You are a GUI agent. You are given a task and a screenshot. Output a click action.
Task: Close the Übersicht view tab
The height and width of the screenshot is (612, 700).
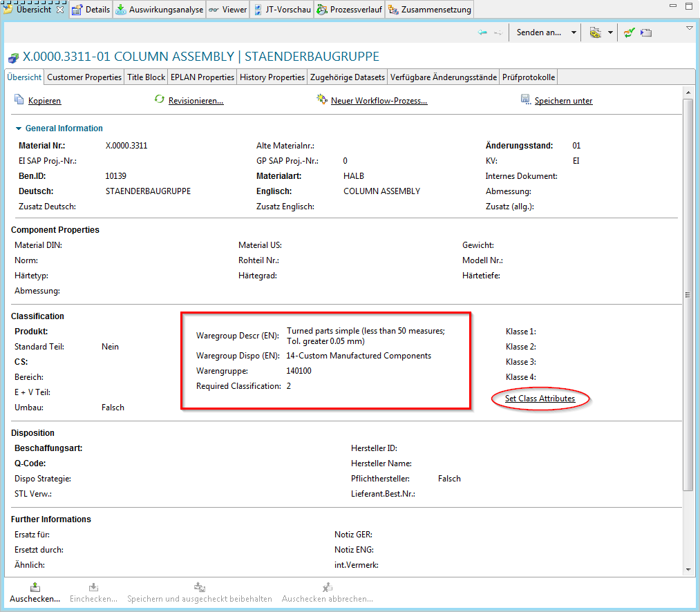coord(60,10)
